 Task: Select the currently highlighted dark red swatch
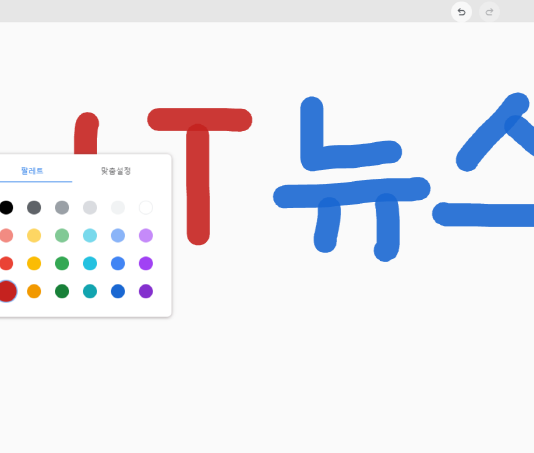pyautogui.click(x=7, y=291)
